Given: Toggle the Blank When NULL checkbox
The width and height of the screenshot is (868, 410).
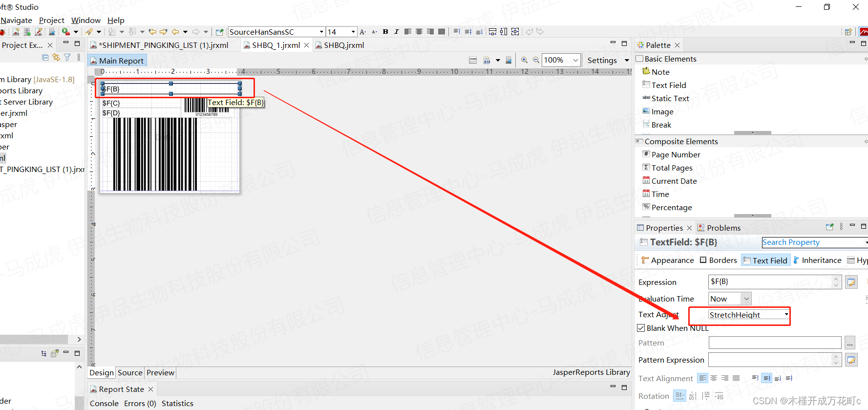Looking at the screenshot, I should pyautogui.click(x=641, y=328).
